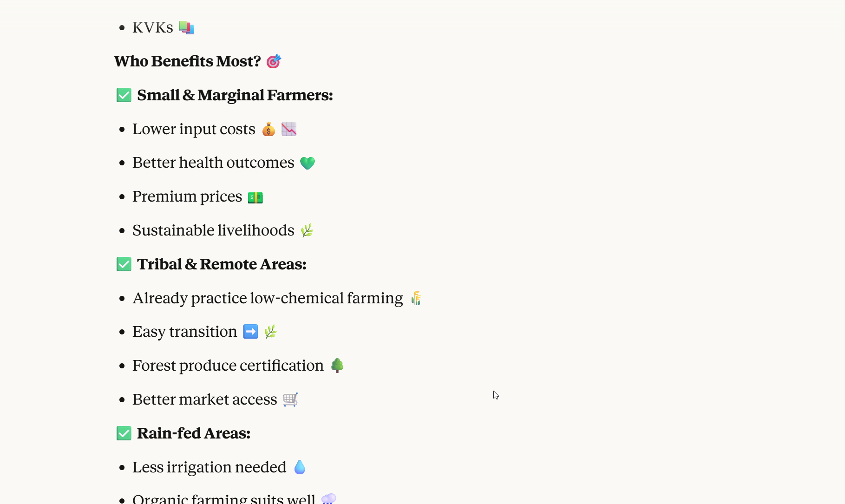This screenshot has width=845, height=504.
Task: Click the declining chart emoji
Action: click(289, 129)
